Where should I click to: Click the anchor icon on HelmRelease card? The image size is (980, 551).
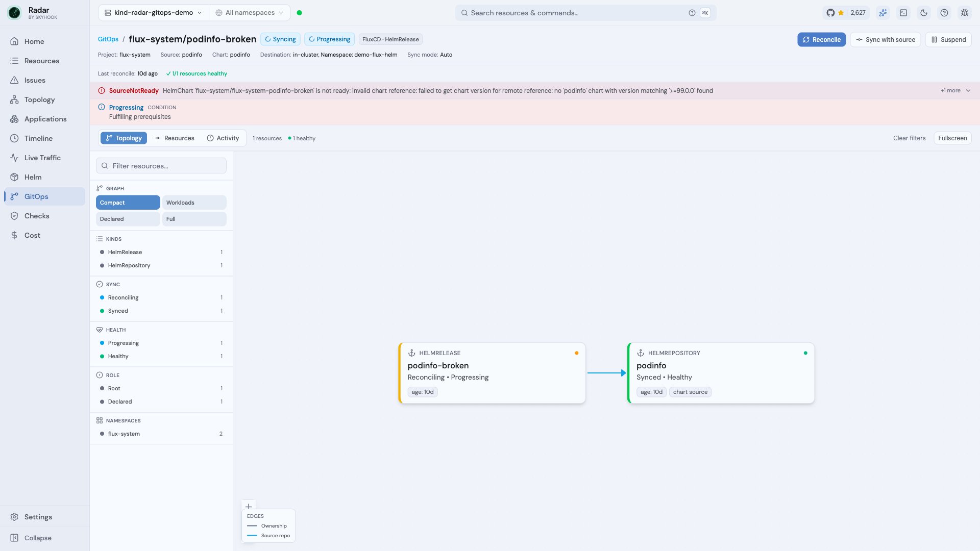411,353
